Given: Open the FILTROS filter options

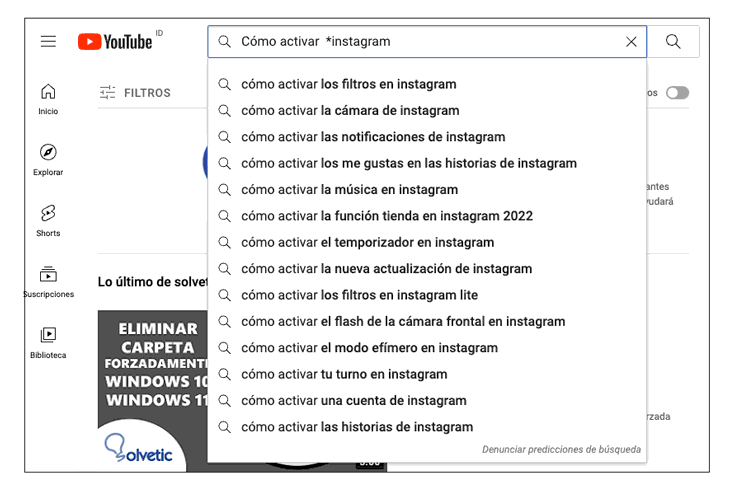Looking at the screenshot, I should (136, 93).
